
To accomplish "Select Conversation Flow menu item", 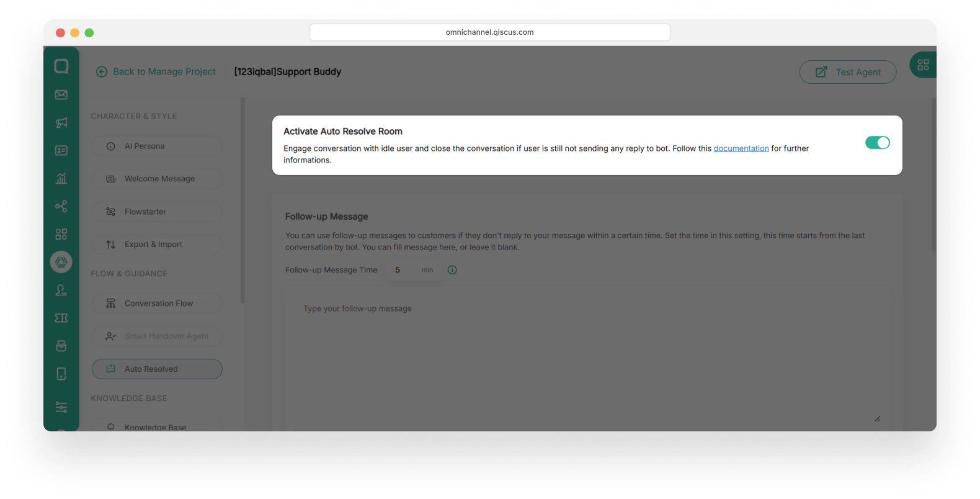I will tap(157, 303).
